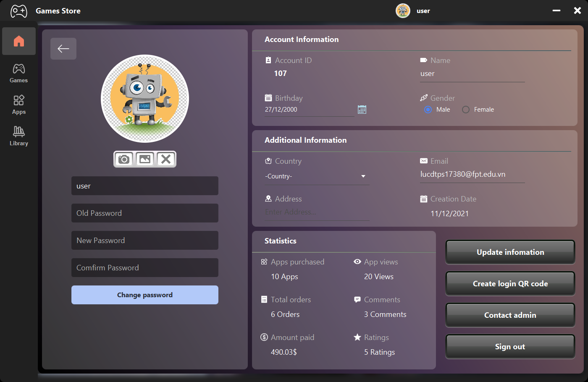Focus the Old Password field
This screenshot has height=382, width=588.
coord(145,213)
